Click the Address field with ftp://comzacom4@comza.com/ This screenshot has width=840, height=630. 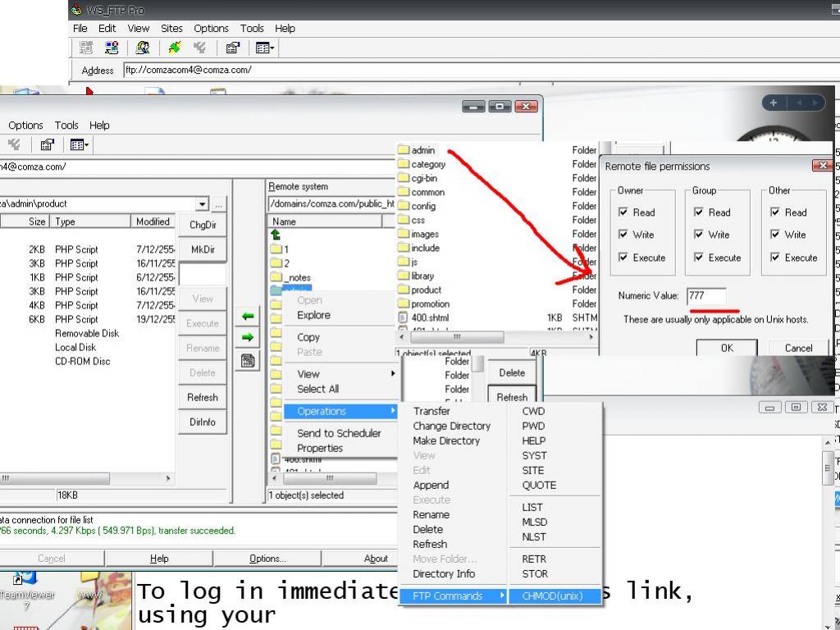point(481,70)
